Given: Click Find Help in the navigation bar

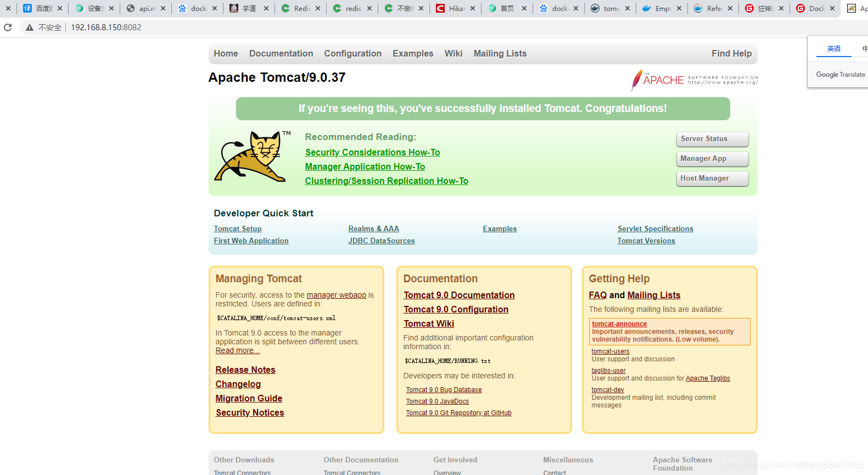Looking at the screenshot, I should coord(732,53).
